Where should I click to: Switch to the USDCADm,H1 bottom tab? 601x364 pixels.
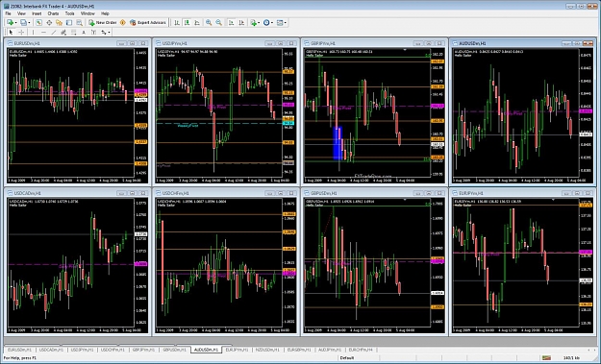coord(51,350)
